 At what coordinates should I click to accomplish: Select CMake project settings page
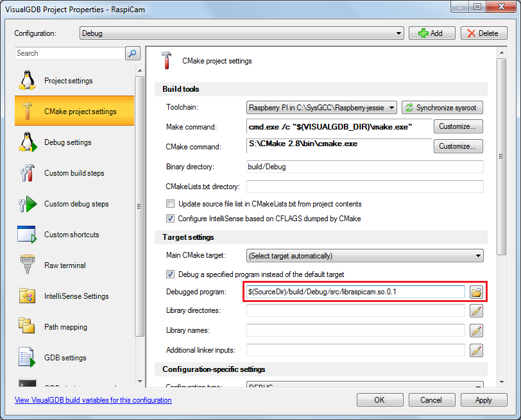(74, 111)
